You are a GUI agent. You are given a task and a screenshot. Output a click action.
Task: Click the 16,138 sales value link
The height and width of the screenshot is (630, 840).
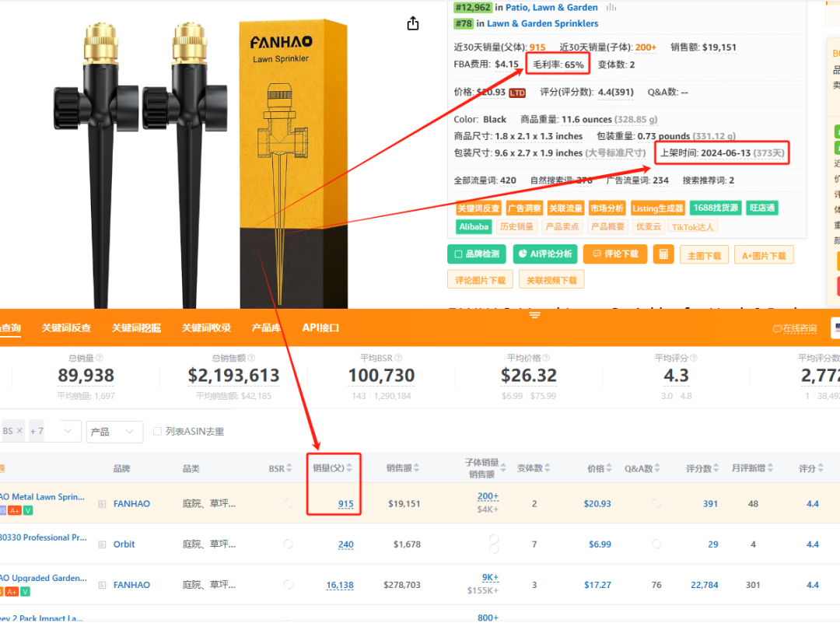[340, 585]
